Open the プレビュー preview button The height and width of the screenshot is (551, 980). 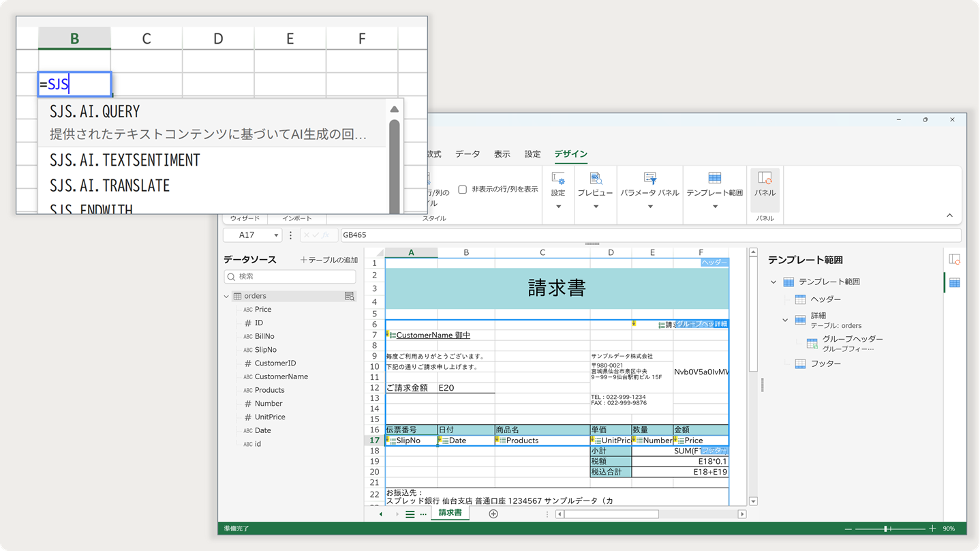[x=595, y=185]
